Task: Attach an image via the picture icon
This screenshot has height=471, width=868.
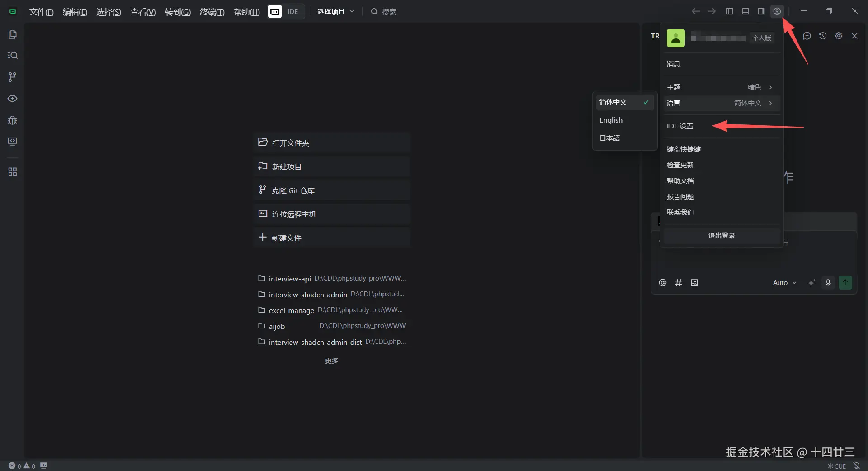Action: tap(694, 283)
